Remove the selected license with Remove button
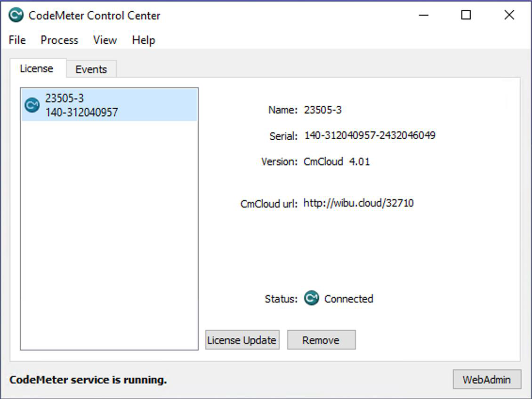 coord(321,340)
